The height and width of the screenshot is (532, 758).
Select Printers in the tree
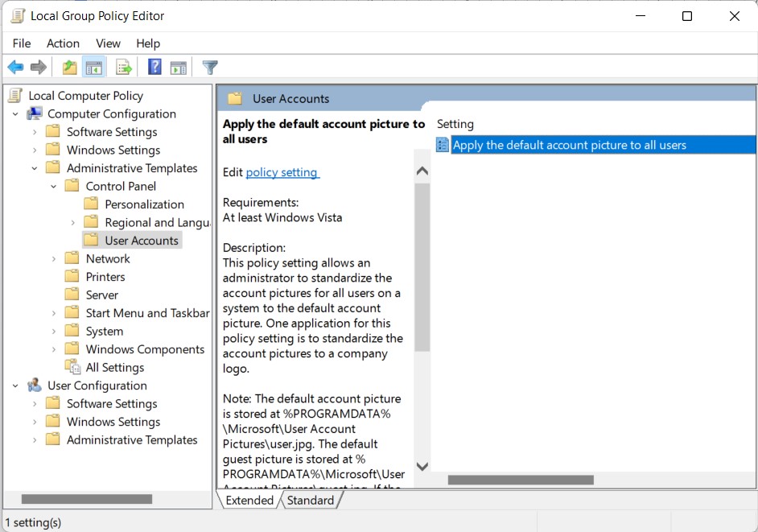coord(105,277)
